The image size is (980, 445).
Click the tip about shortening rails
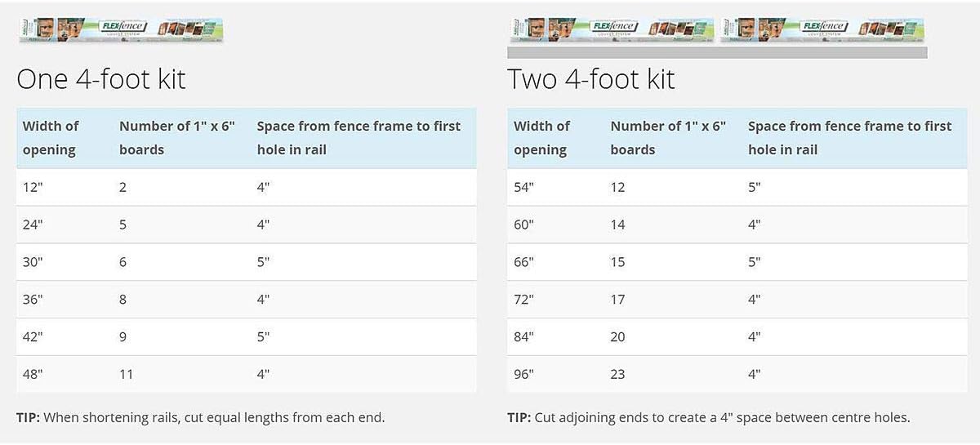(x=200, y=417)
